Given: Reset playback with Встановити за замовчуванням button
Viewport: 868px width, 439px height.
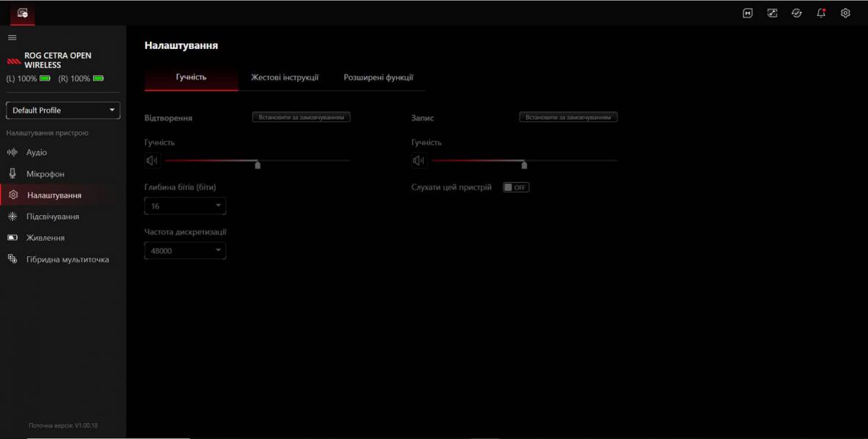Looking at the screenshot, I should (x=301, y=117).
